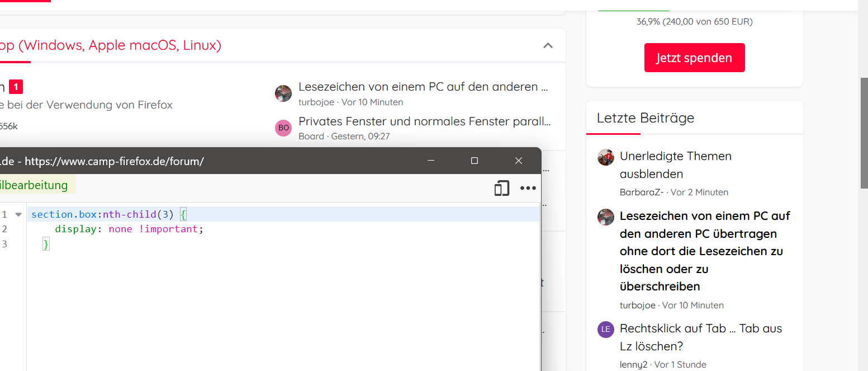Open the responsive layout icon in editor toolbar
This screenshot has width=868, height=371.
(x=501, y=189)
